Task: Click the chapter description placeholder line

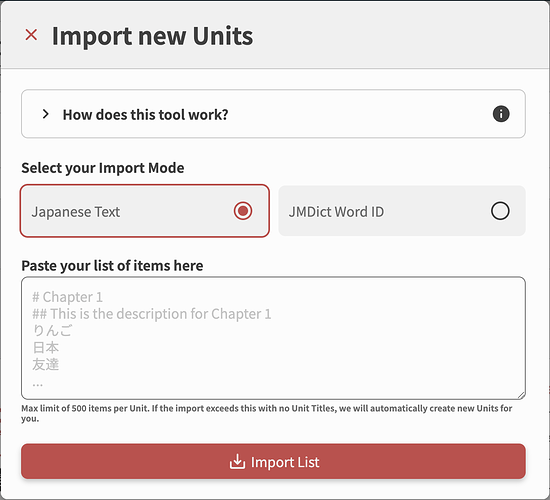Action: tap(152, 314)
